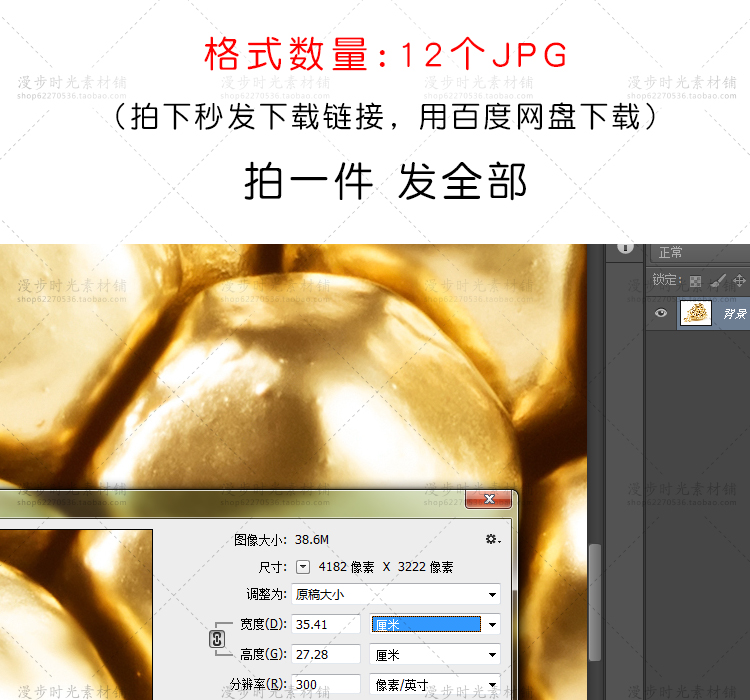This screenshot has width=750, height=700.
Task: Click the info panel icon
Action: point(627,246)
